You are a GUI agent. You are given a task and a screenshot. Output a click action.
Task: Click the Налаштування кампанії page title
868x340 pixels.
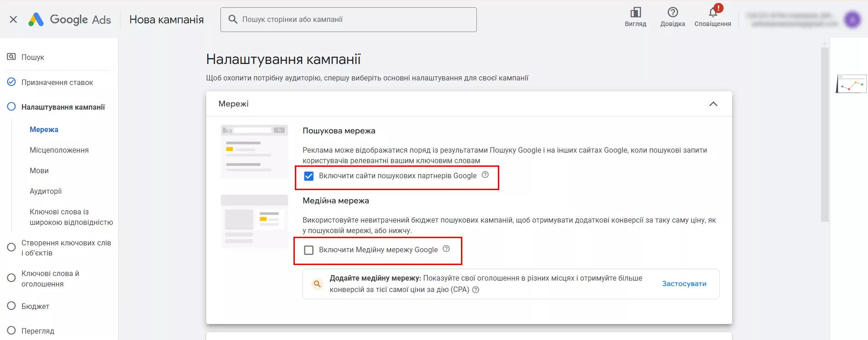(283, 59)
